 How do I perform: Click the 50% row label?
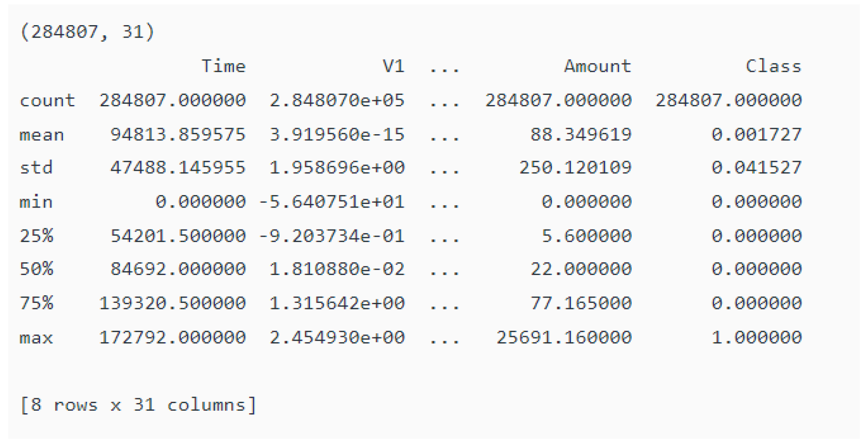pos(36,269)
